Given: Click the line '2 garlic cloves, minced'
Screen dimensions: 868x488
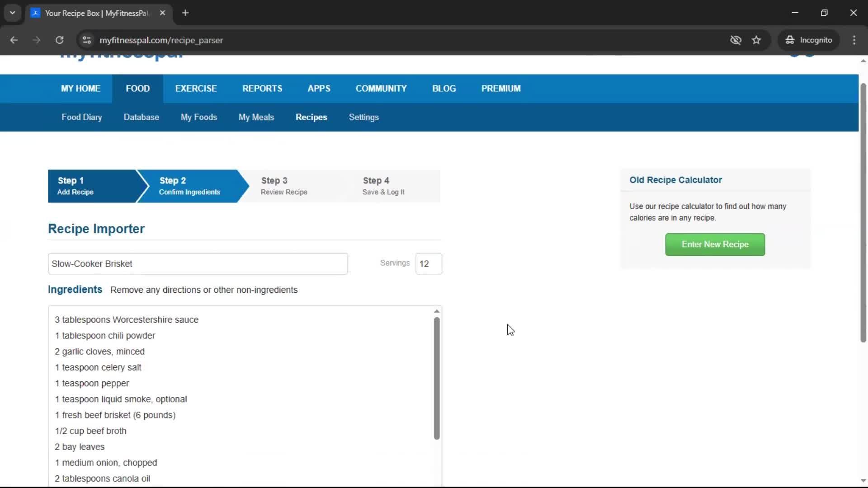Looking at the screenshot, I should click(x=99, y=352).
